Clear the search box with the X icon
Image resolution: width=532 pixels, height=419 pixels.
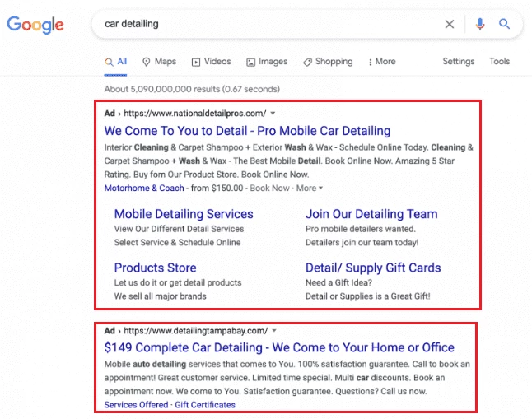tap(450, 24)
